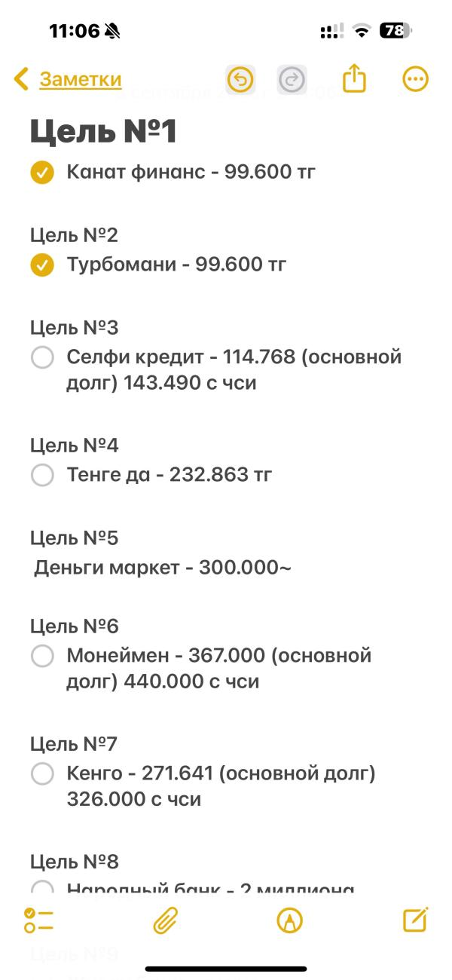Open the markup pen icon
452x980 pixels.
click(x=290, y=920)
